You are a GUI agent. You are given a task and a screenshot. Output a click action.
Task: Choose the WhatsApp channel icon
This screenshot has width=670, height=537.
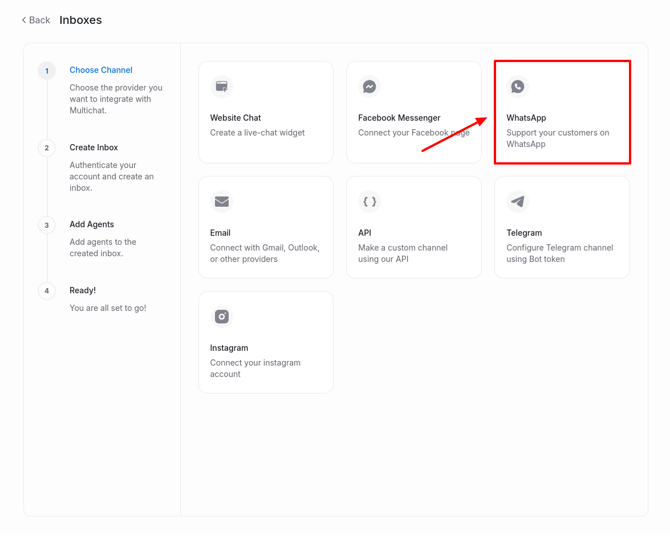pos(518,87)
